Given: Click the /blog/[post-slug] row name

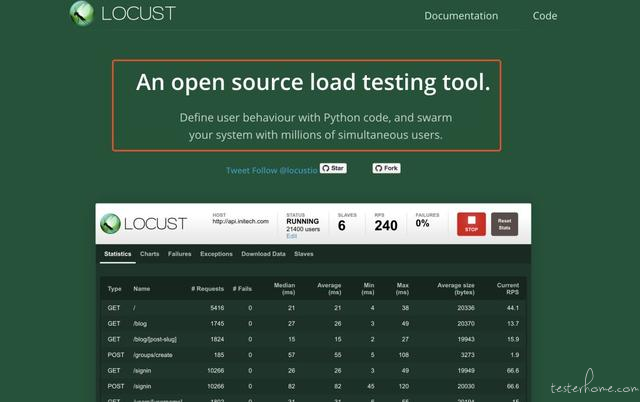Looking at the screenshot, I should click(155, 340).
